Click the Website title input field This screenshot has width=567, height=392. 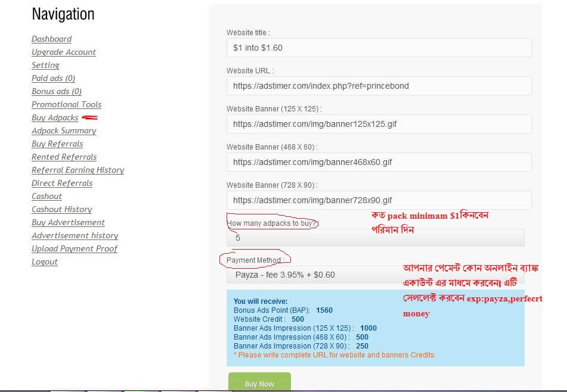tap(379, 48)
